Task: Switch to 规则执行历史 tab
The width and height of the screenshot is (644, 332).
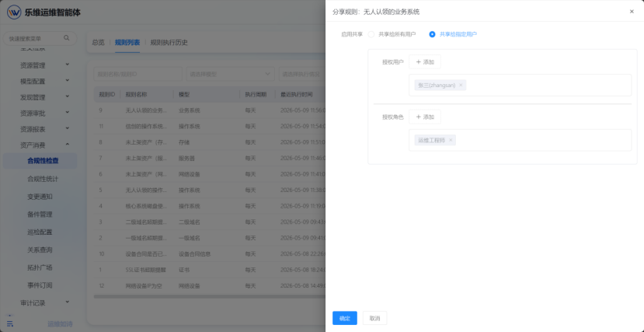Action: pyautogui.click(x=169, y=42)
